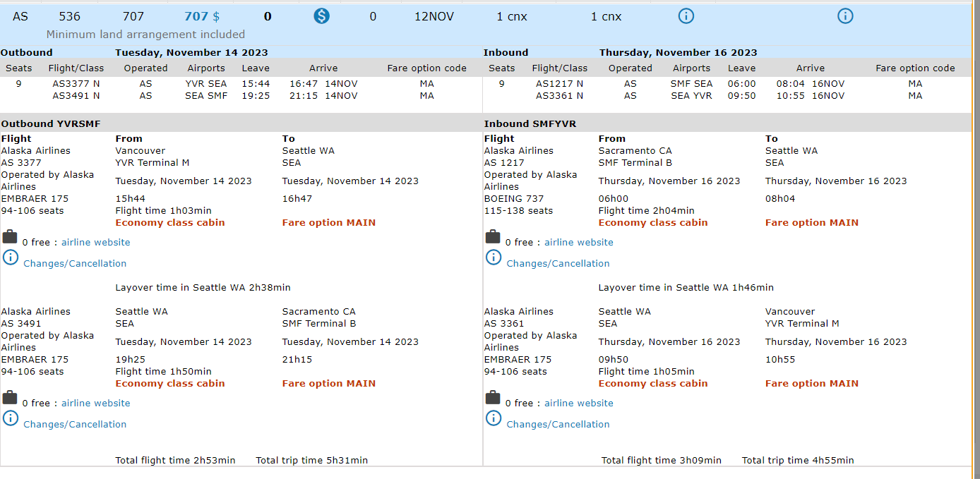
Task: Click the baggage icon for outbound flight AS 3491
Action: pyautogui.click(x=10, y=397)
